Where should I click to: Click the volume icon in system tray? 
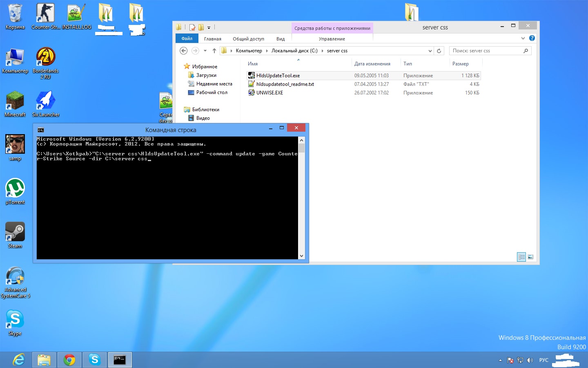(530, 360)
